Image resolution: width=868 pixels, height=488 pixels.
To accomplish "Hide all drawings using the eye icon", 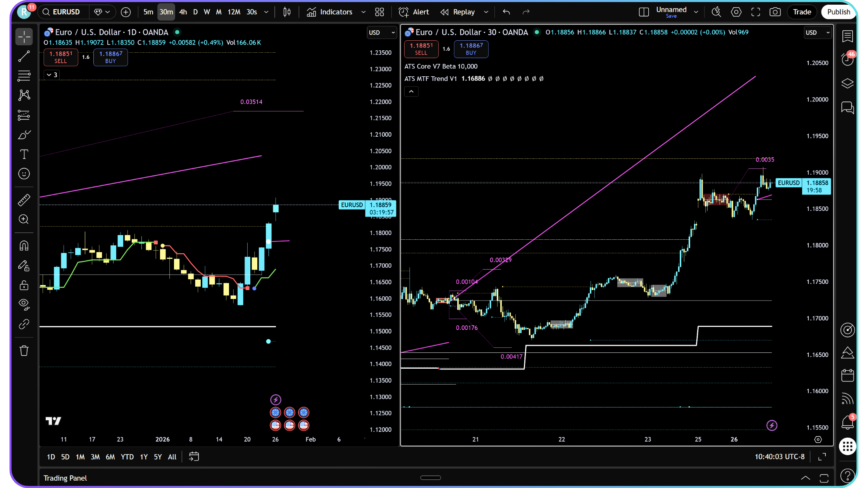I will (x=24, y=304).
